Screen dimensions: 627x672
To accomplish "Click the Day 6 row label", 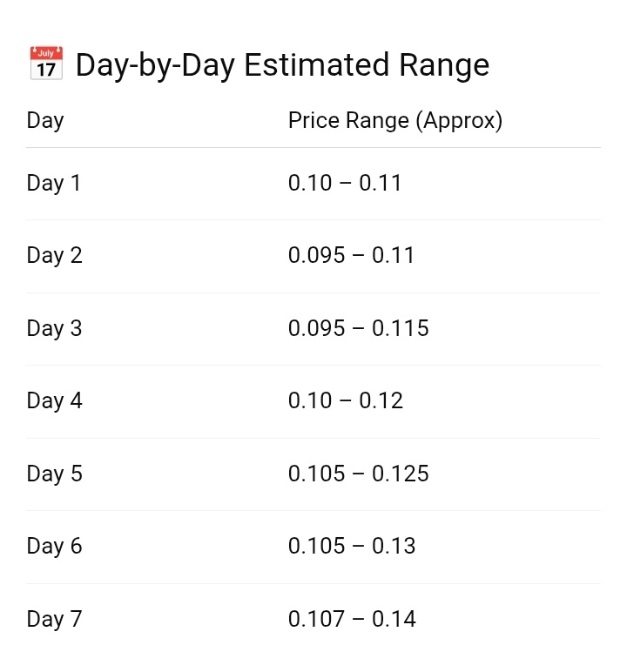I will [x=54, y=546].
